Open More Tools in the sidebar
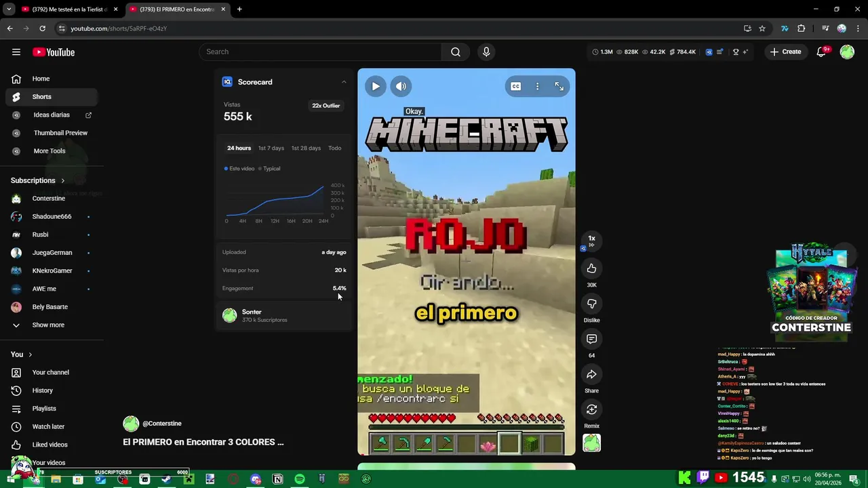 click(x=52, y=151)
